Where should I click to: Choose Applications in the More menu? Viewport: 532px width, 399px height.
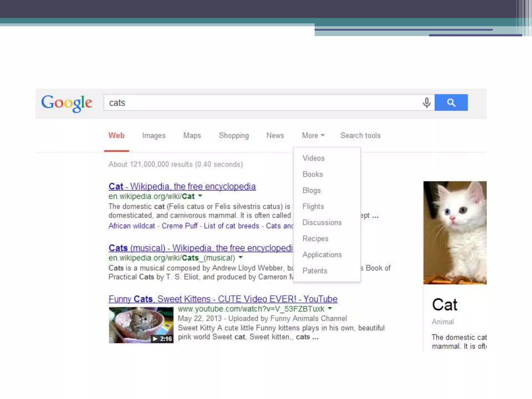click(322, 255)
